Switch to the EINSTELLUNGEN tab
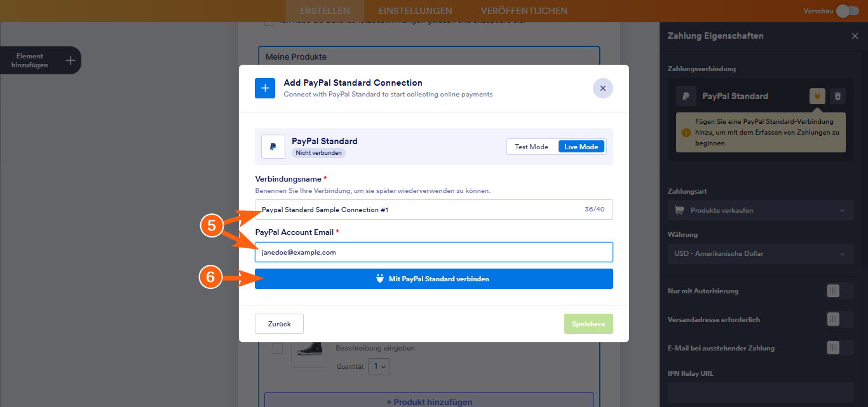868x407 pixels. point(415,11)
